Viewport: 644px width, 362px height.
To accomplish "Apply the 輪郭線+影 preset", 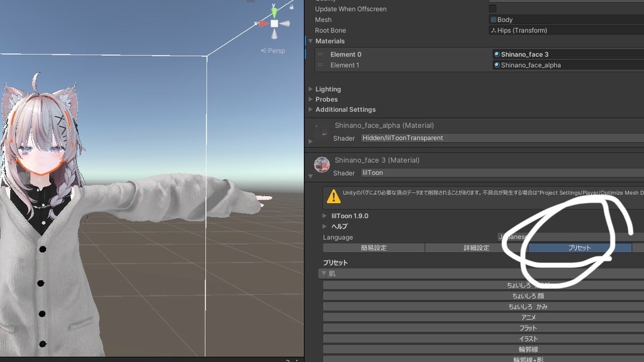I will click(x=484, y=359).
